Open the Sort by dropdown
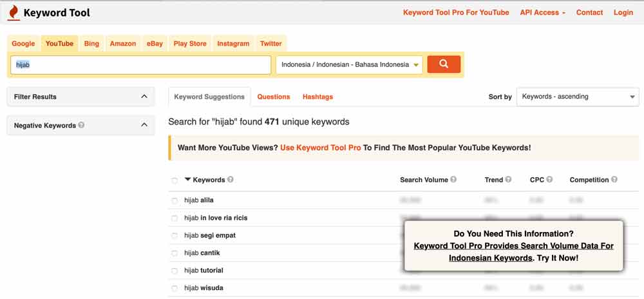Viewport: 644px width, 299px height. (578, 97)
